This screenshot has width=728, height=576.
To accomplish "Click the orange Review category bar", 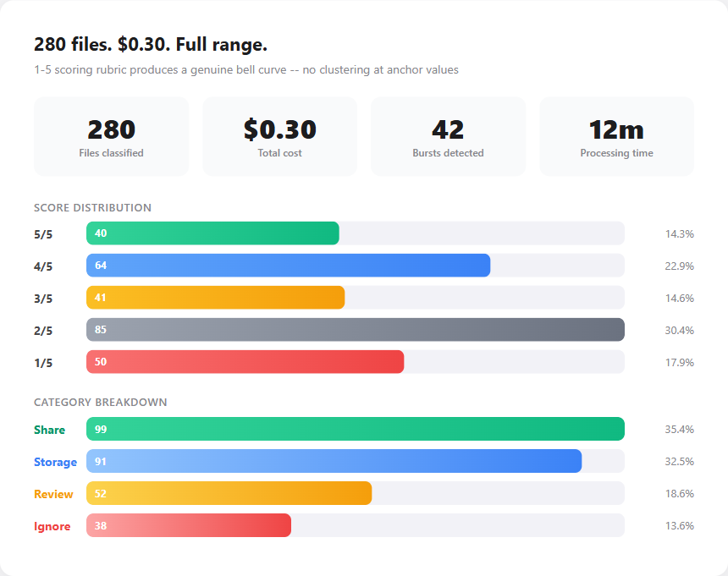I will coord(229,493).
